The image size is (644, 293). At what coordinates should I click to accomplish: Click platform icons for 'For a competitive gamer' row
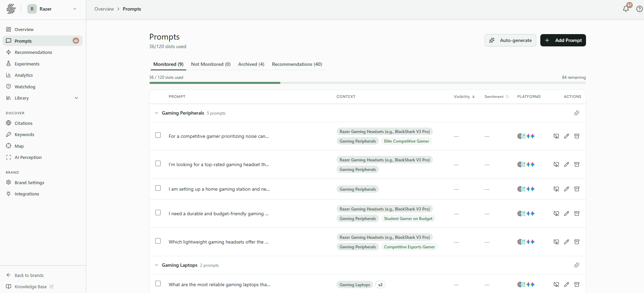(526, 136)
